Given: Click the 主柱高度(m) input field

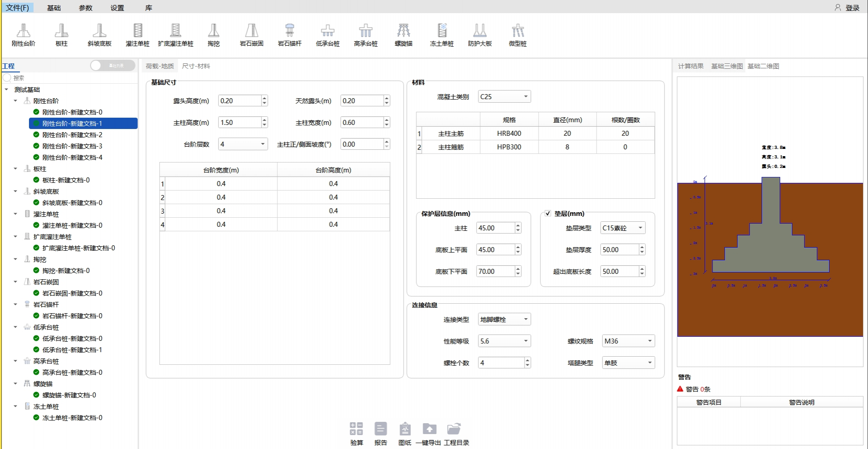Looking at the screenshot, I should 240,123.
